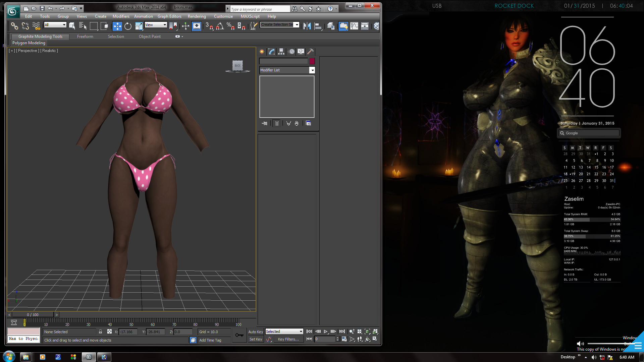The width and height of the screenshot is (644, 362).
Task: Activate Select and Scale tool
Action: click(139, 26)
